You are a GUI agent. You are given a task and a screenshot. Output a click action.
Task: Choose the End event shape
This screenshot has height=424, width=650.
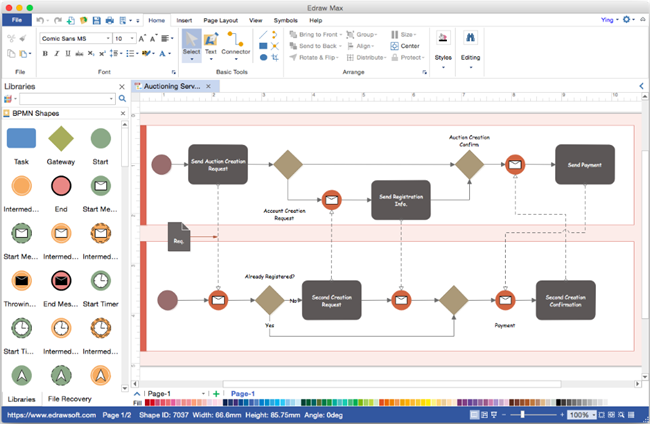[61, 186]
